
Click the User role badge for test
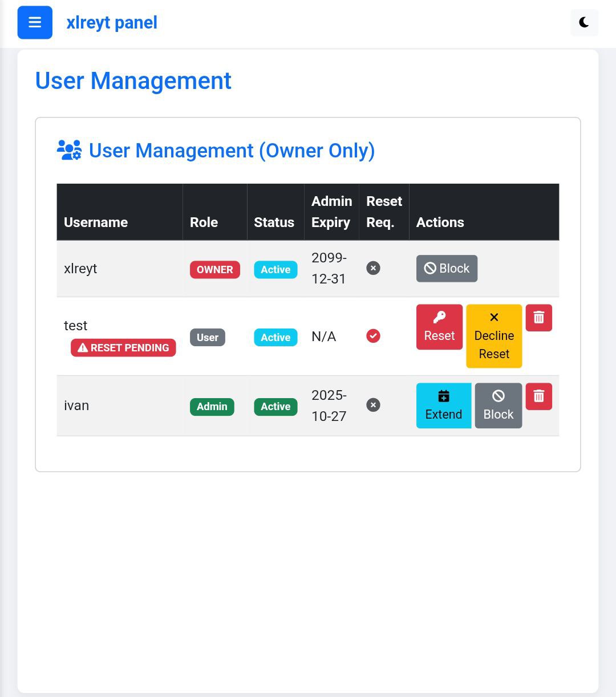[x=208, y=338]
